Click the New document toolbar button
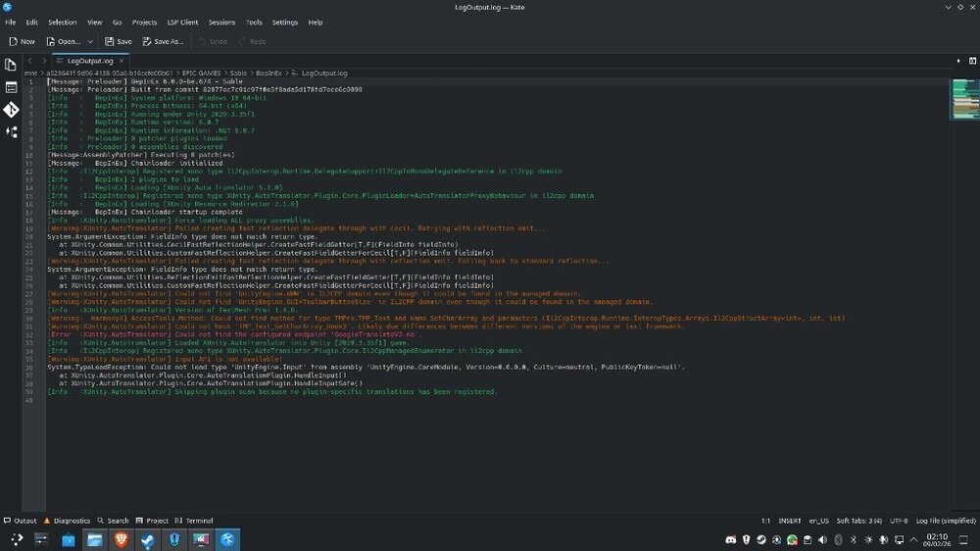Screen dimensions: 980x551 pos(22,41)
